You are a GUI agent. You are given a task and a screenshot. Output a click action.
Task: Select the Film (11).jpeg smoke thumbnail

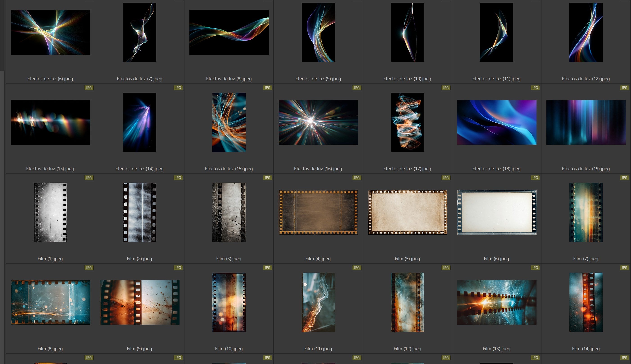click(x=318, y=302)
